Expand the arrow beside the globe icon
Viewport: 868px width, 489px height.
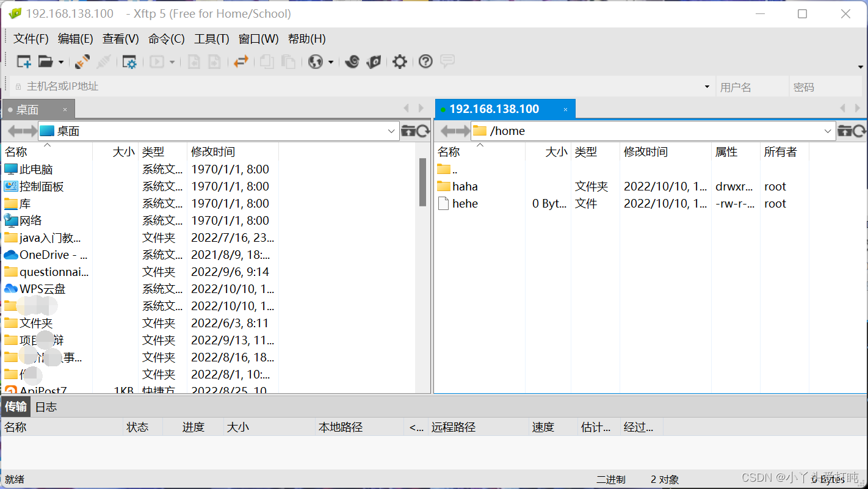[x=331, y=62]
